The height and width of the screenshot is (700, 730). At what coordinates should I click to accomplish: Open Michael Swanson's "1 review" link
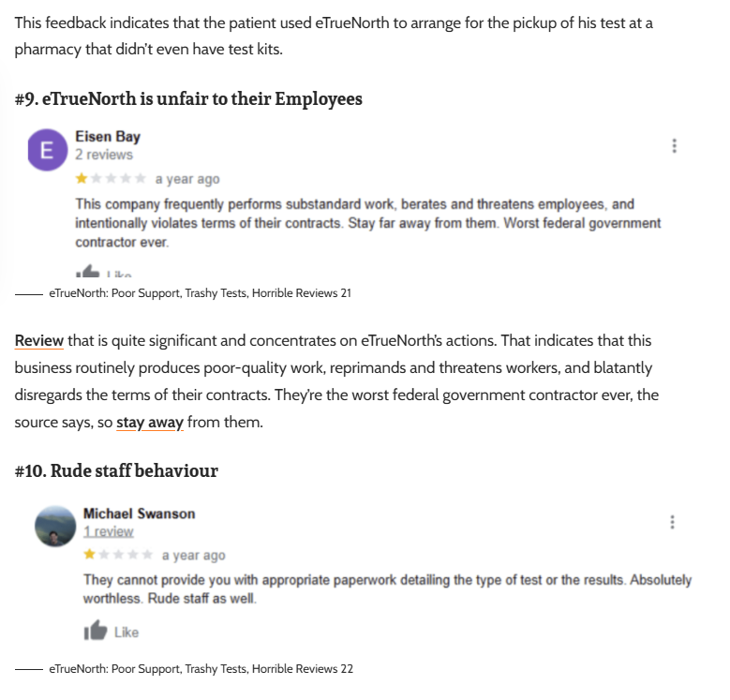pyautogui.click(x=109, y=531)
